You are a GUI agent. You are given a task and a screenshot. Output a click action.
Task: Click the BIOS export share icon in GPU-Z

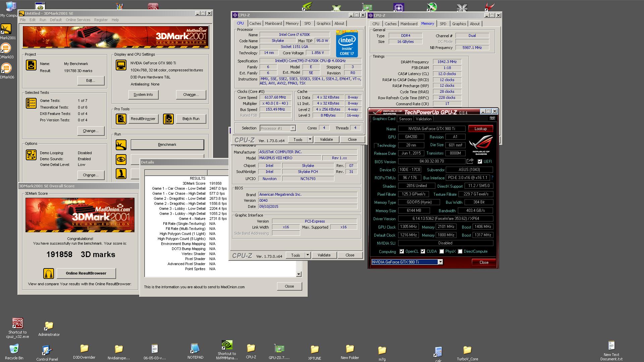tap(470, 161)
